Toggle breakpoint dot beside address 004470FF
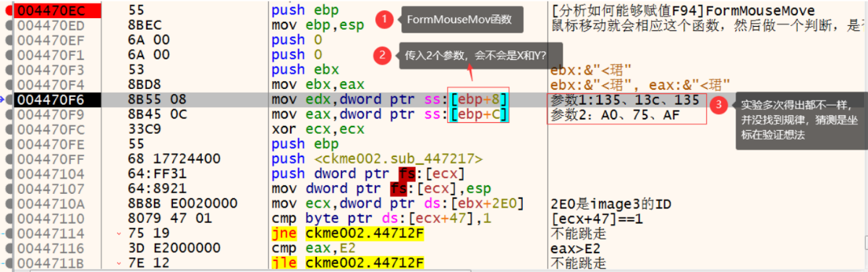The height and width of the screenshot is (272, 868). [8, 158]
